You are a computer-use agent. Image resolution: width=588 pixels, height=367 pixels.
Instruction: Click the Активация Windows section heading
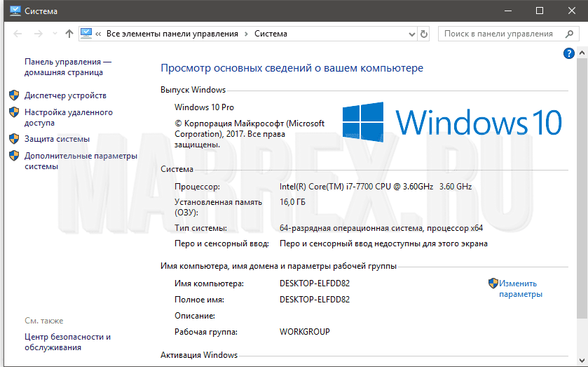click(x=199, y=355)
